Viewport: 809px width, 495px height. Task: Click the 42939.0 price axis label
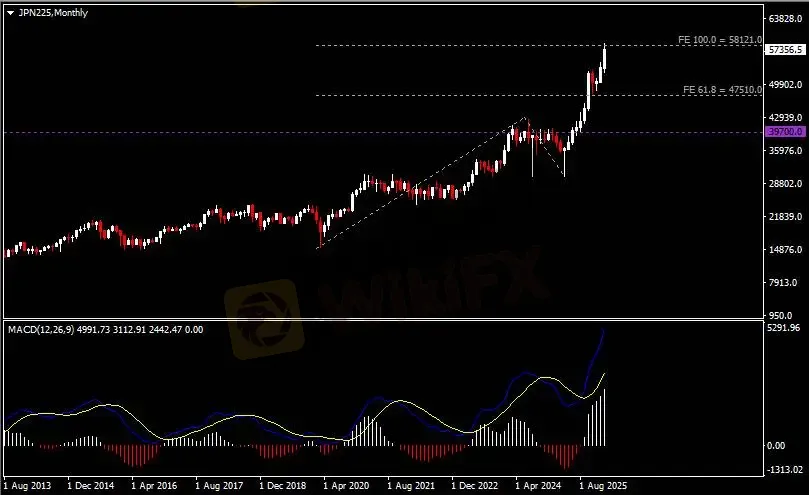tap(785, 118)
